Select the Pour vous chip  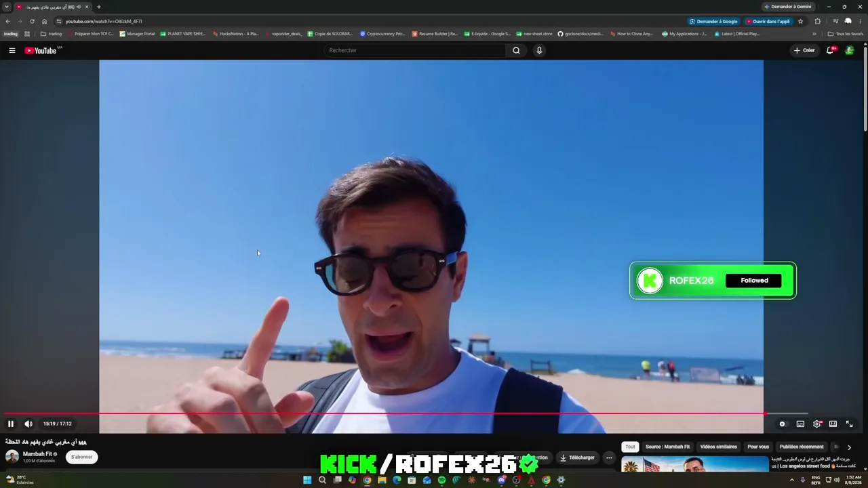(x=758, y=447)
